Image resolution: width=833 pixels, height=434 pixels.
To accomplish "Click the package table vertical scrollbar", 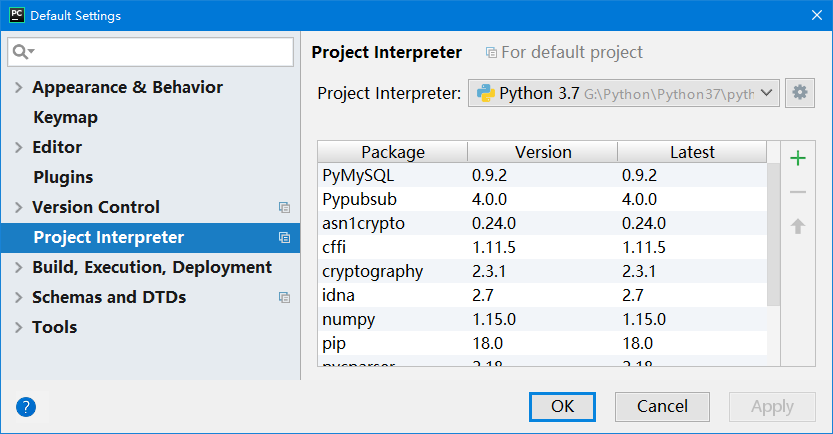I will click(x=774, y=234).
